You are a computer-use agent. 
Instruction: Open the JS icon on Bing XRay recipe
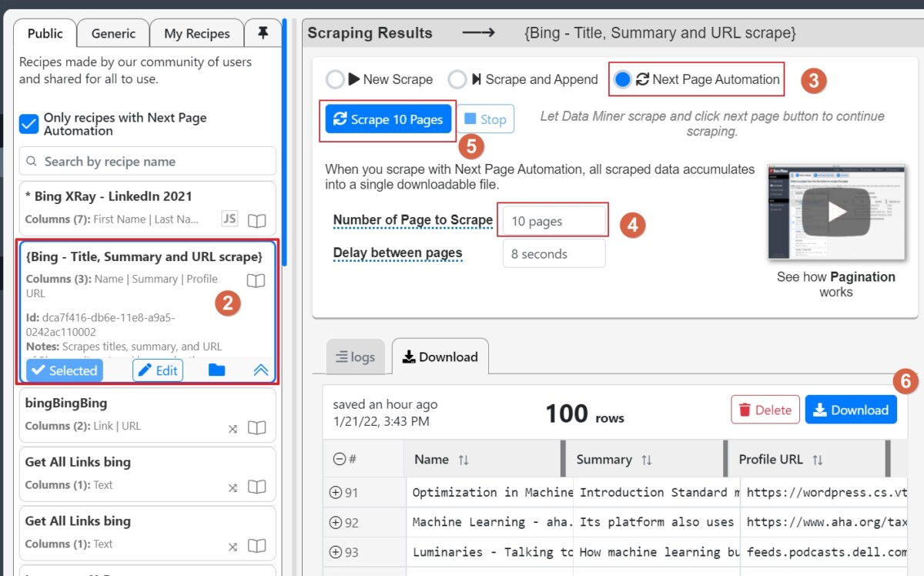pos(229,219)
